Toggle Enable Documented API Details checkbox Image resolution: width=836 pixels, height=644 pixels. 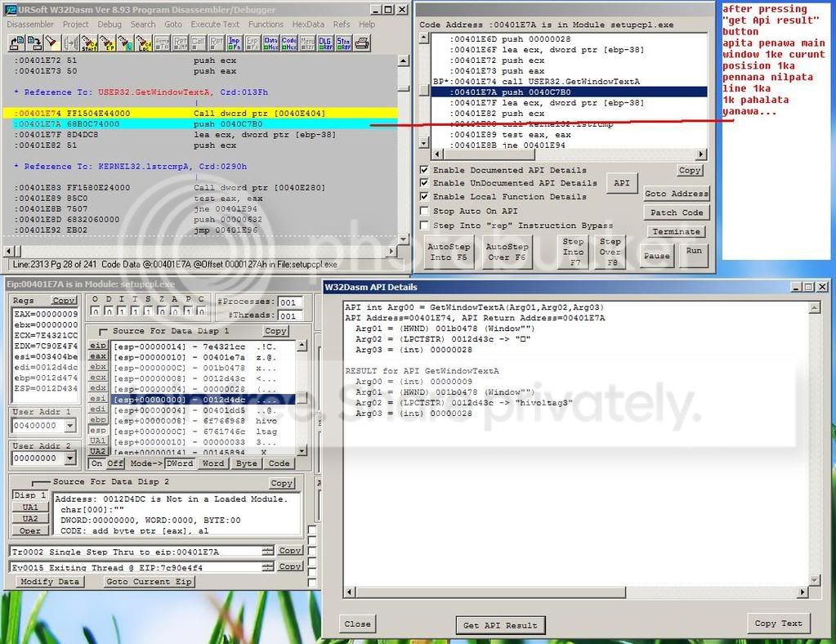click(x=424, y=169)
